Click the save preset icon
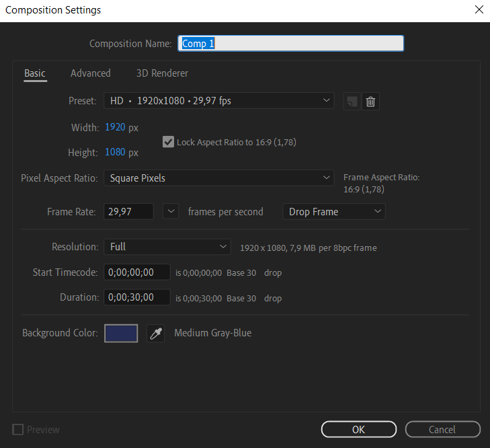 (352, 102)
